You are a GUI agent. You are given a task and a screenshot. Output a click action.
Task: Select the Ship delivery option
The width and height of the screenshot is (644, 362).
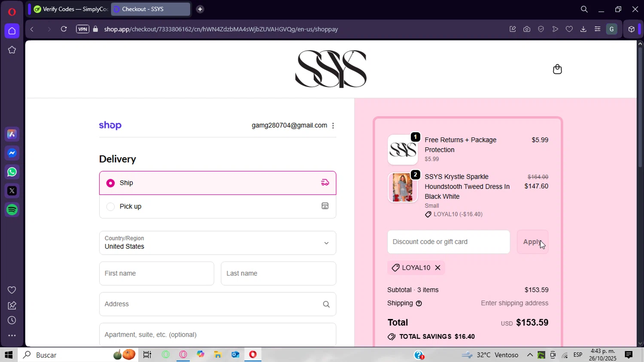point(218,183)
